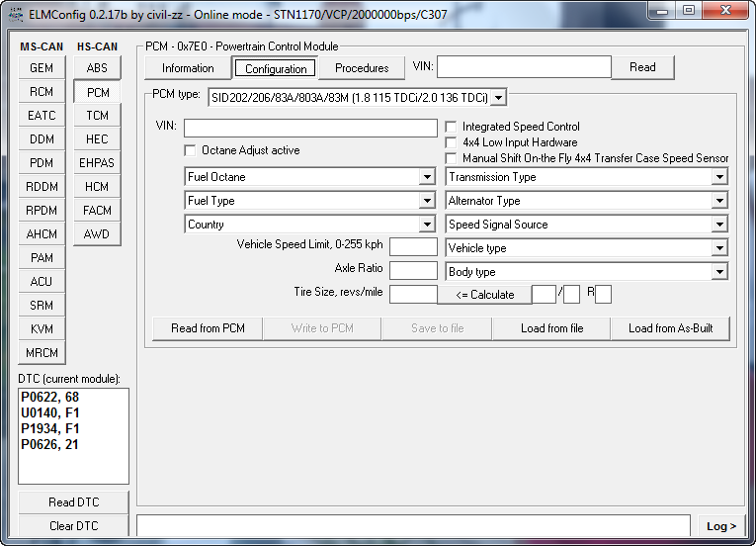Image resolution: width=756 pixels, height=546 pixels.
Task: Switch to the Information tab
Action: pyautogui.click(x=188, y=68)
